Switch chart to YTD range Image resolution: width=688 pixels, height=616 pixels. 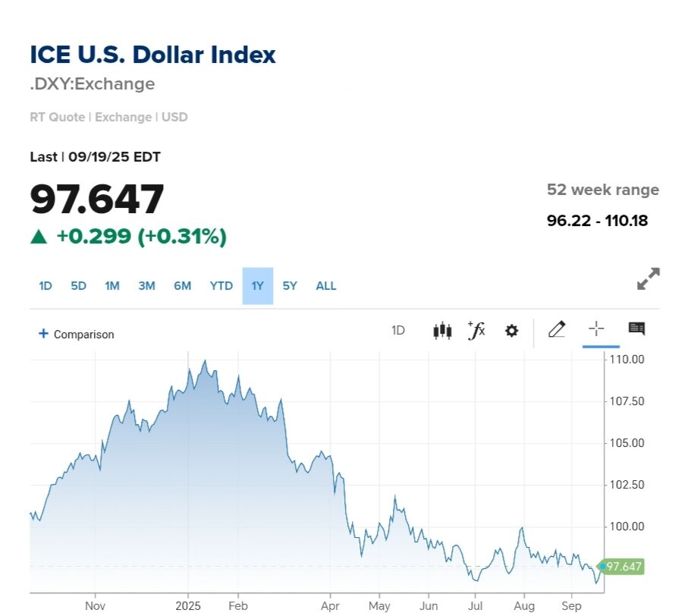point(221,286)
